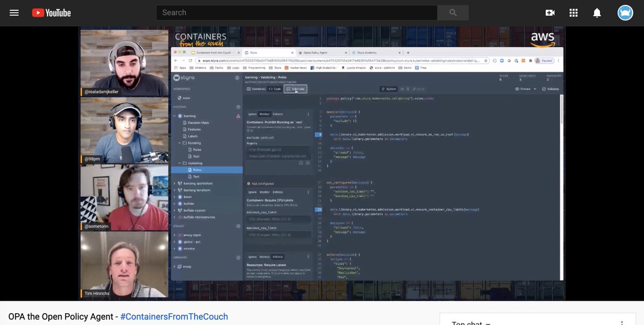Open the YouTube hamburger guide menu
This screenshot has width=644, height=325.
tap(14, 13)
